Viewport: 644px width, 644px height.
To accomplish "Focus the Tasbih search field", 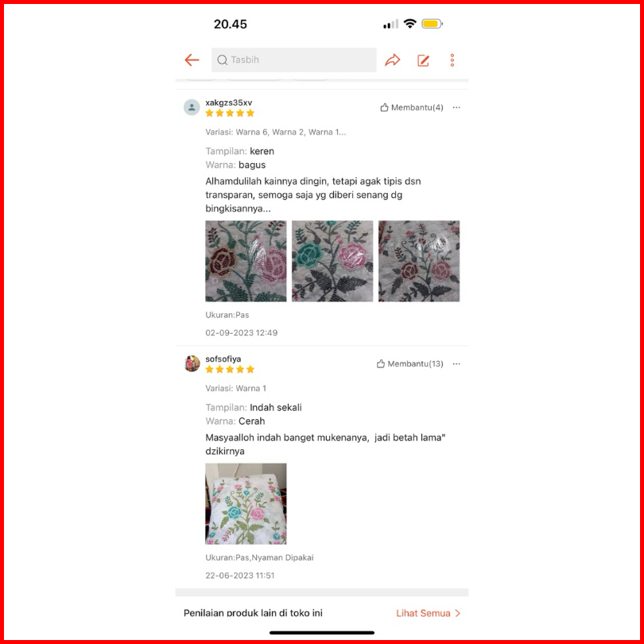I will [293, 60].
